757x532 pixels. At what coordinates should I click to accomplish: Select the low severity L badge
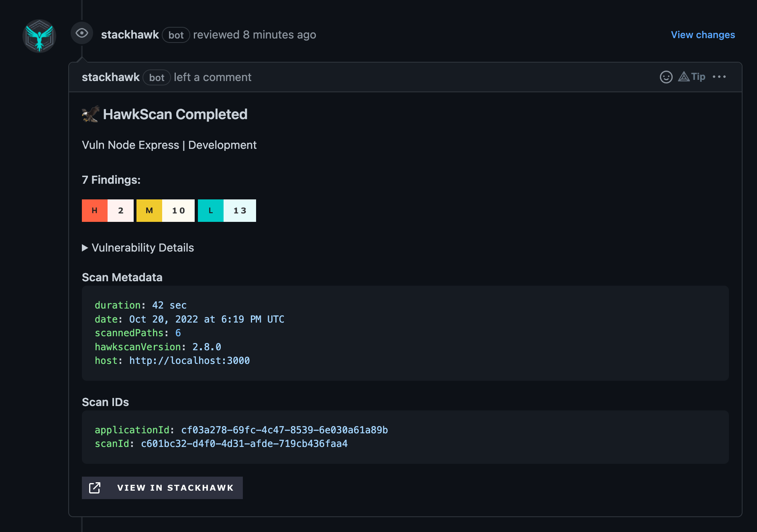(x=210, y=210)
